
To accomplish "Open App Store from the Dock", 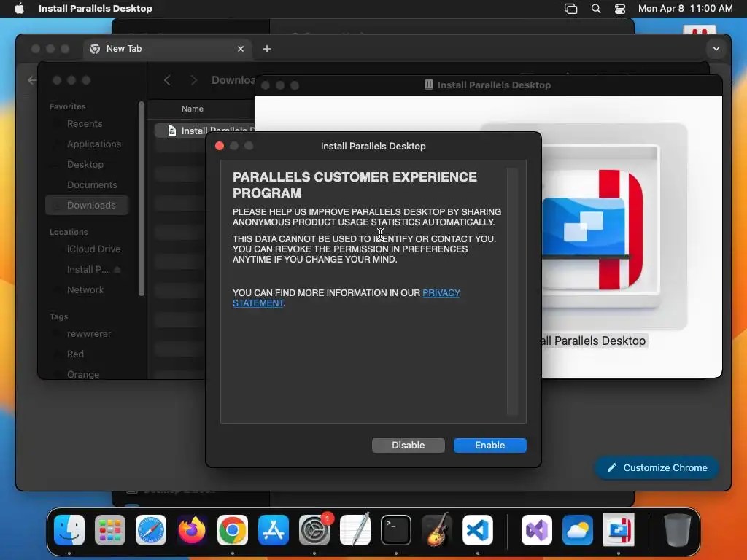I will click(274, 530).
